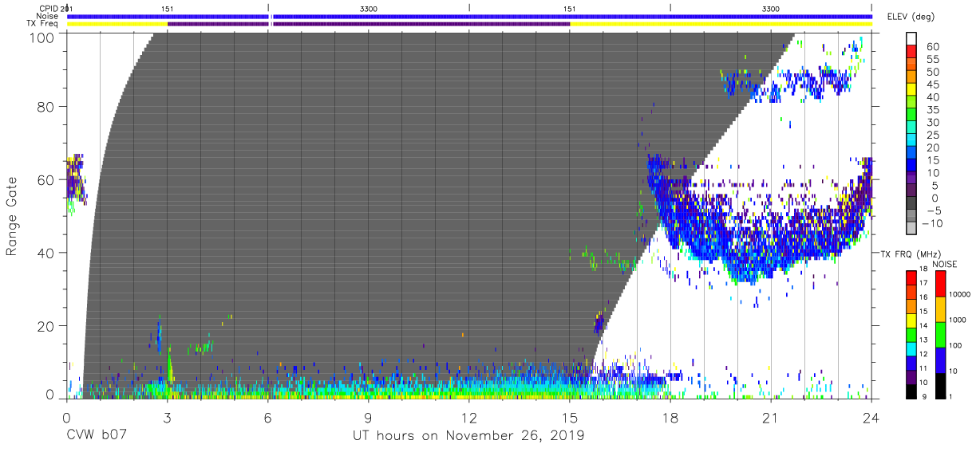Click CPID value '151' near 3 UT
The width and height of the screenshot is (980, 452).
point(168,8)
